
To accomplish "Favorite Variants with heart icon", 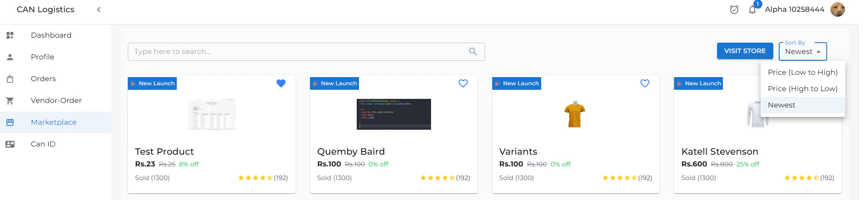I will pos(645,83).
